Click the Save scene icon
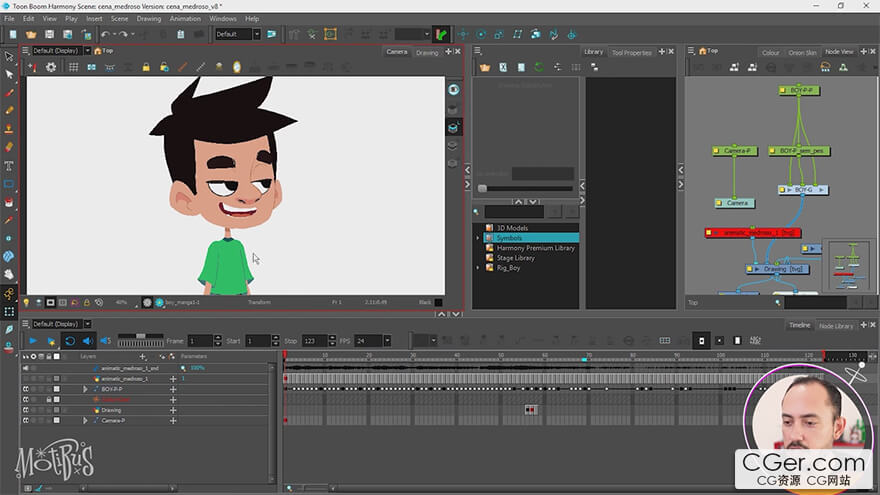This screenshot has height=495, width=880. pos(49,35)
